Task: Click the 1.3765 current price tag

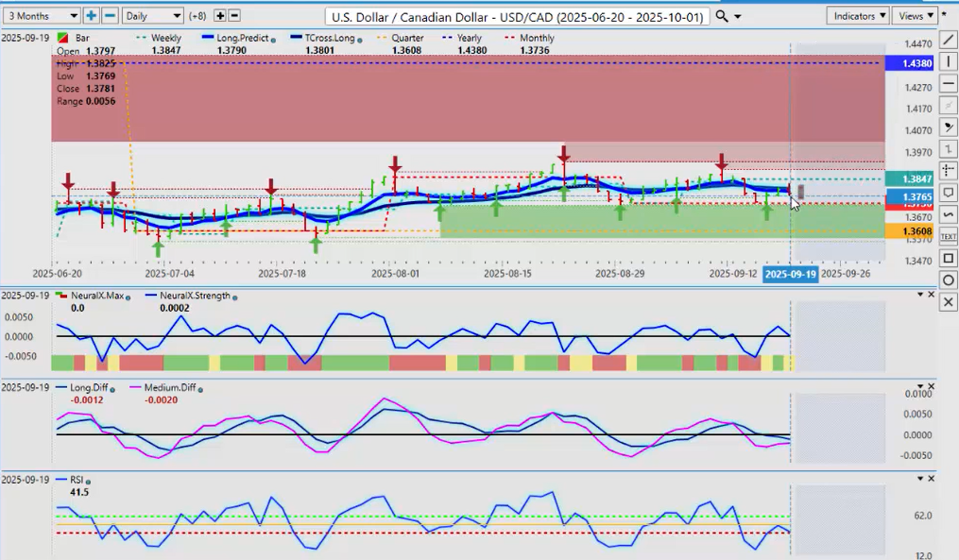Action: click(910, 196)
